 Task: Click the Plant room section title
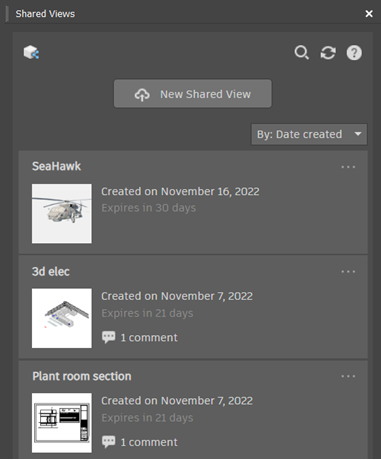click(x=82, y=376)
